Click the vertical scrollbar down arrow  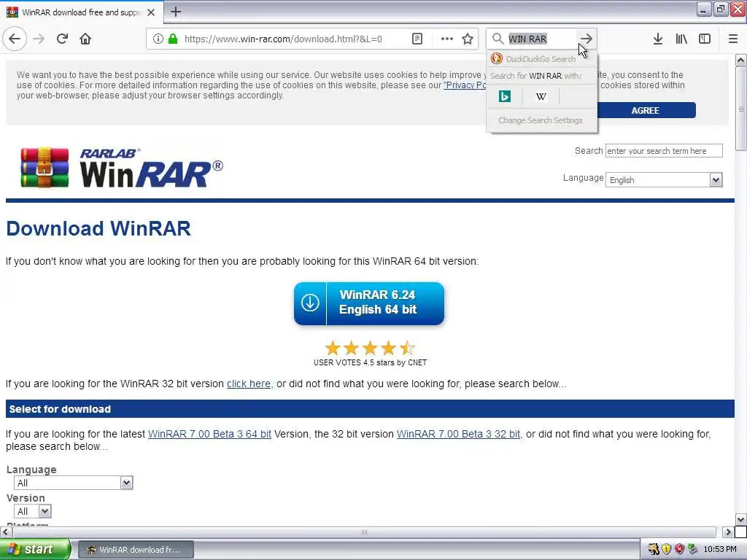pyautogui.click(x=741, y=519)
